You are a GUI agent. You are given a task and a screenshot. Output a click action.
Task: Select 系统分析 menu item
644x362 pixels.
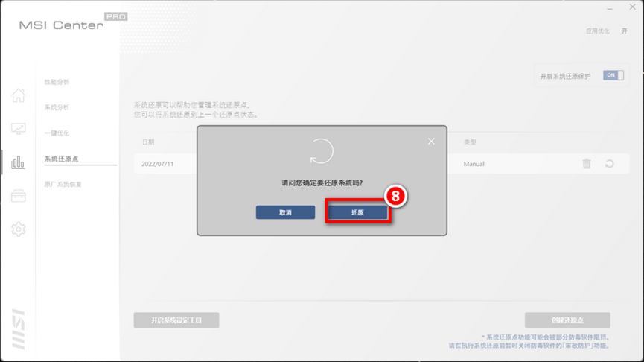pyautogui.click(x=57, y=107)
